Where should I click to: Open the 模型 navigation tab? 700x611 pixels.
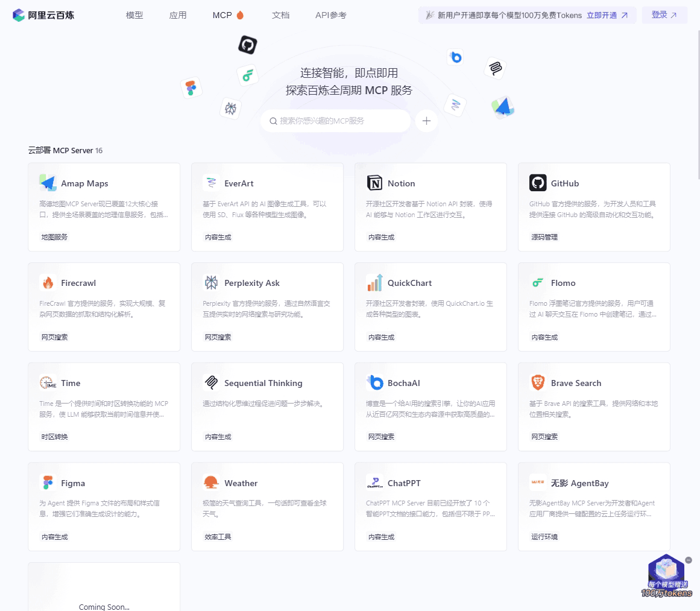point(134,15)
